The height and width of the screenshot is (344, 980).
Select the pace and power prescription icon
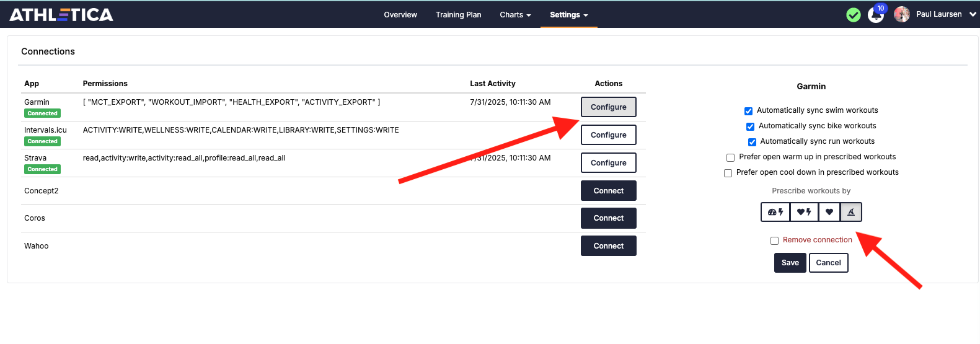[x=775, y=212]
